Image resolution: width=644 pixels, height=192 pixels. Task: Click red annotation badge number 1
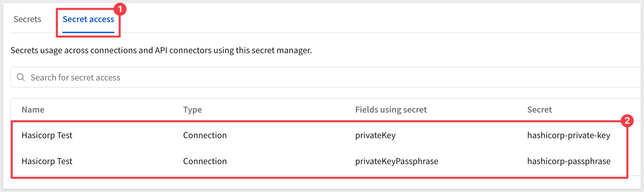(x=120, y=9)
